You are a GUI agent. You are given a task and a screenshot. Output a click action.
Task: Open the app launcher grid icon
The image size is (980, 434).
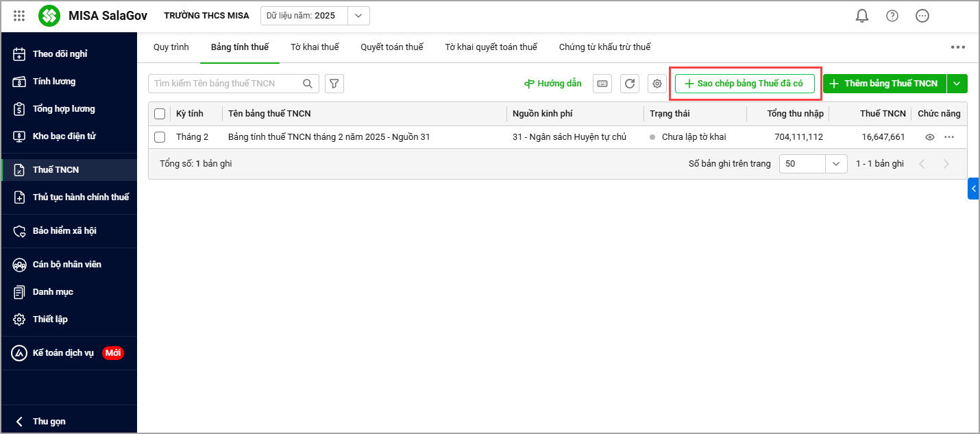(19, 16)
